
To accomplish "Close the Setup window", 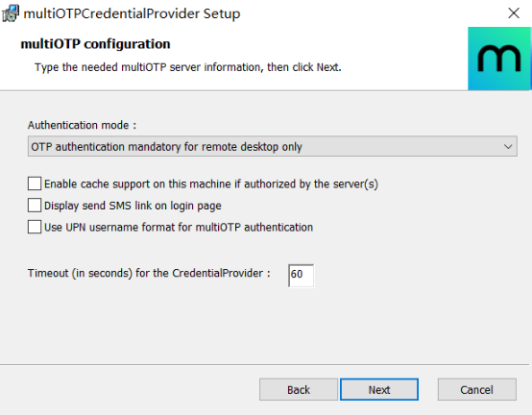I will click(514, 13).
